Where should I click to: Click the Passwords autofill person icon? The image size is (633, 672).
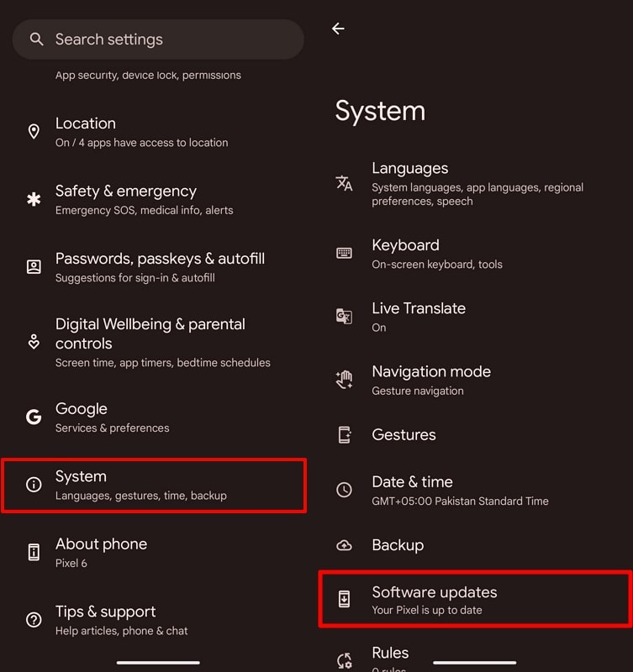[34, 267]
